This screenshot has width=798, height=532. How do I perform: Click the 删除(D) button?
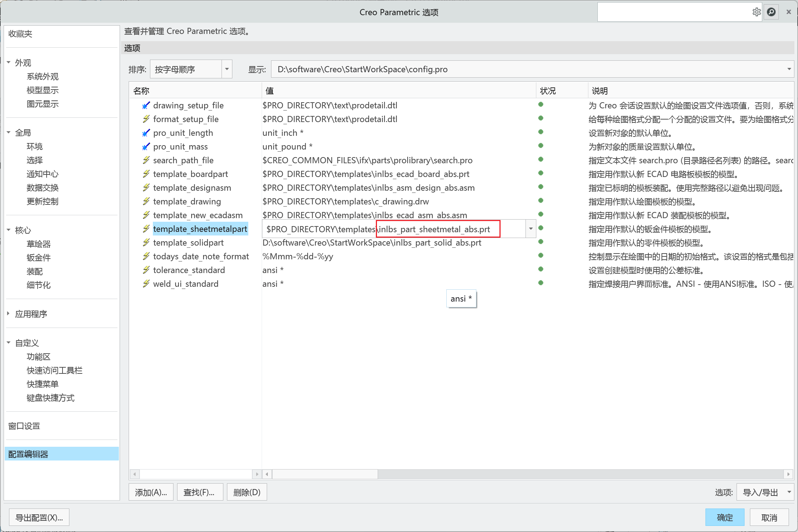(x=247, y=492)
